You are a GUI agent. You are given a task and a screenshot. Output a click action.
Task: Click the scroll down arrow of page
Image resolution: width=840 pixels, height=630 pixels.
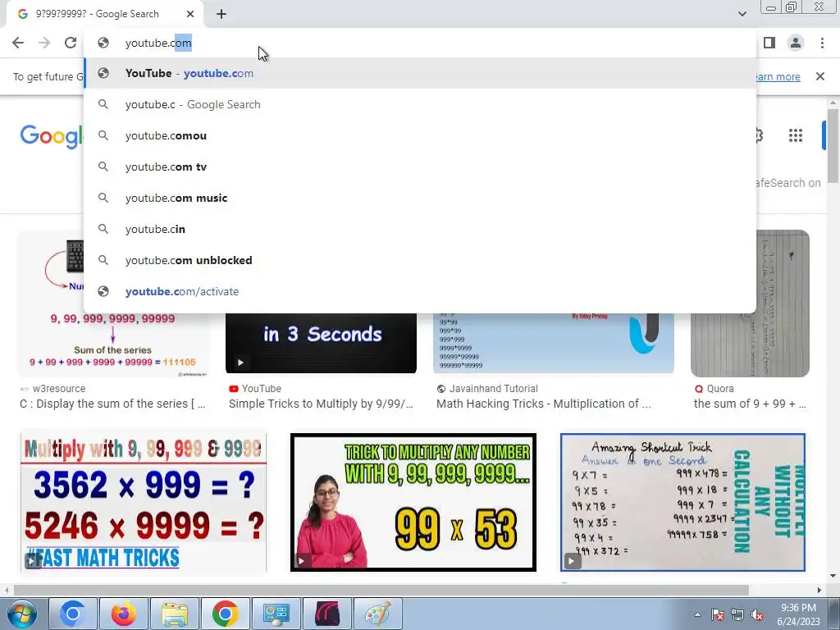click(833, 577)
